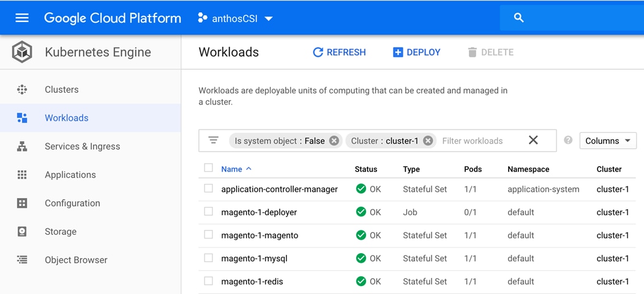Remove the 'Cluster : cluster-1' filter chip
The width and height of the screenshot is (644, 294).
click(428, 141)
